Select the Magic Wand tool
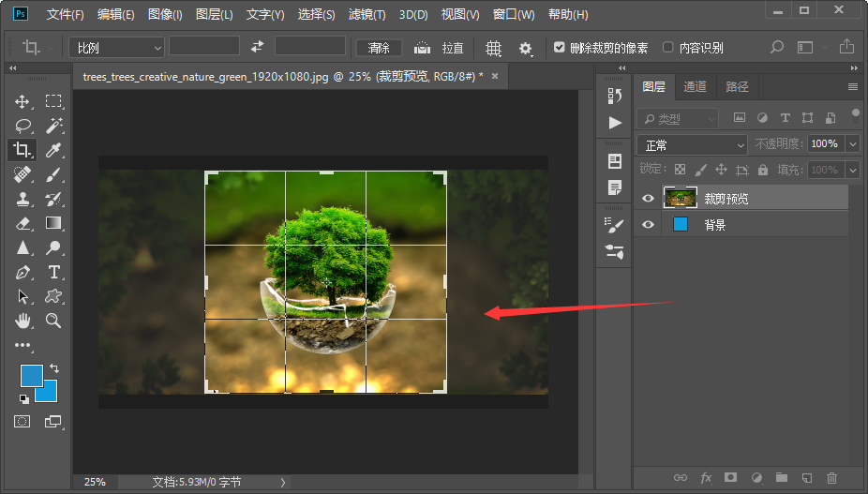Screen dimensions: 868x494 [54, 126]
